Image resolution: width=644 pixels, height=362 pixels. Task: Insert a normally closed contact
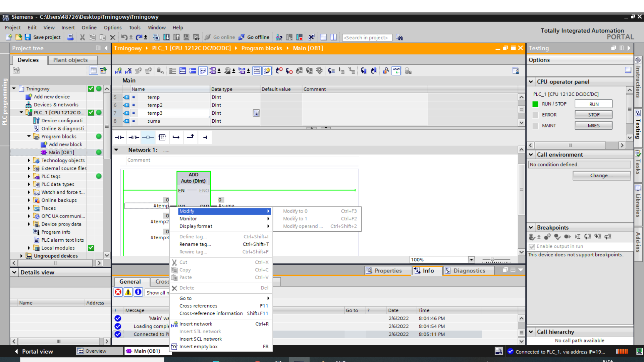134,137
